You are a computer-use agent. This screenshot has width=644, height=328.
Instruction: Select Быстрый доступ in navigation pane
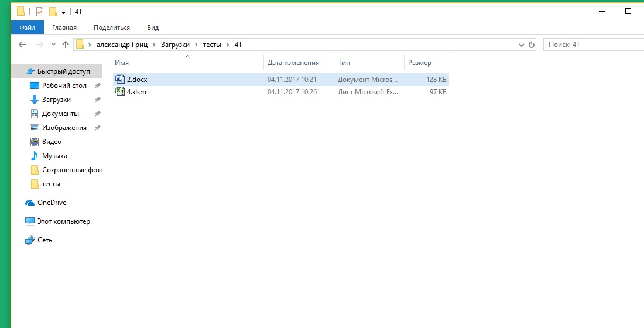pyautogui.click(x=64, y=71)
